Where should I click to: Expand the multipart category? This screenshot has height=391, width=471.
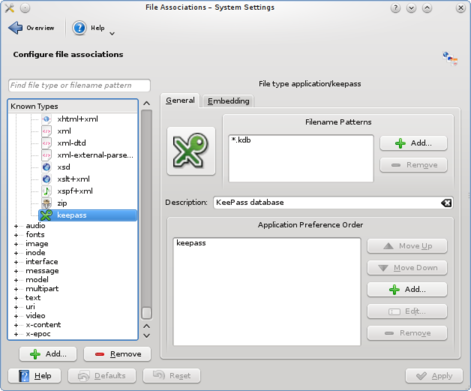click(x=16, y=289)
